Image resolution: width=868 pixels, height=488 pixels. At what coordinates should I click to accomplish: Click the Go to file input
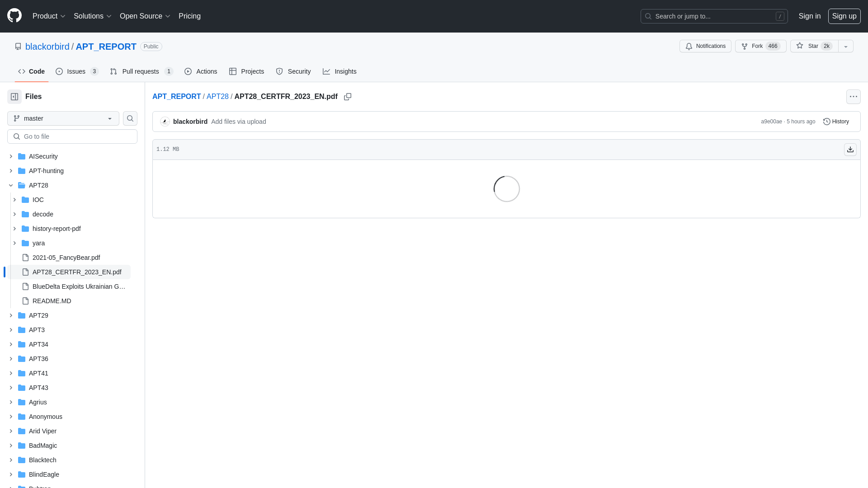[72, 136]
